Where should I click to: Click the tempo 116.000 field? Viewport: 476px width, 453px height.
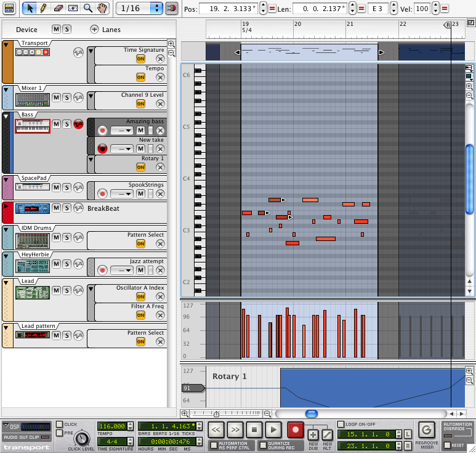point(112,426)
